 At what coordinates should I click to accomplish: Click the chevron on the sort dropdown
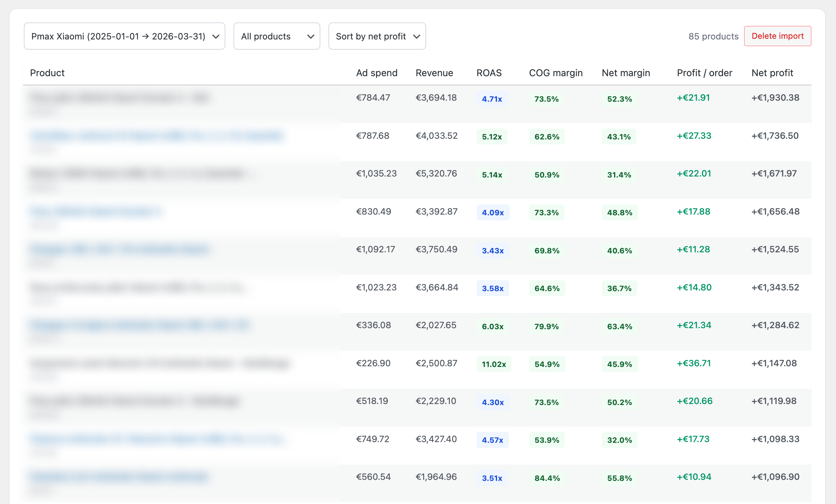coord(417,36)
